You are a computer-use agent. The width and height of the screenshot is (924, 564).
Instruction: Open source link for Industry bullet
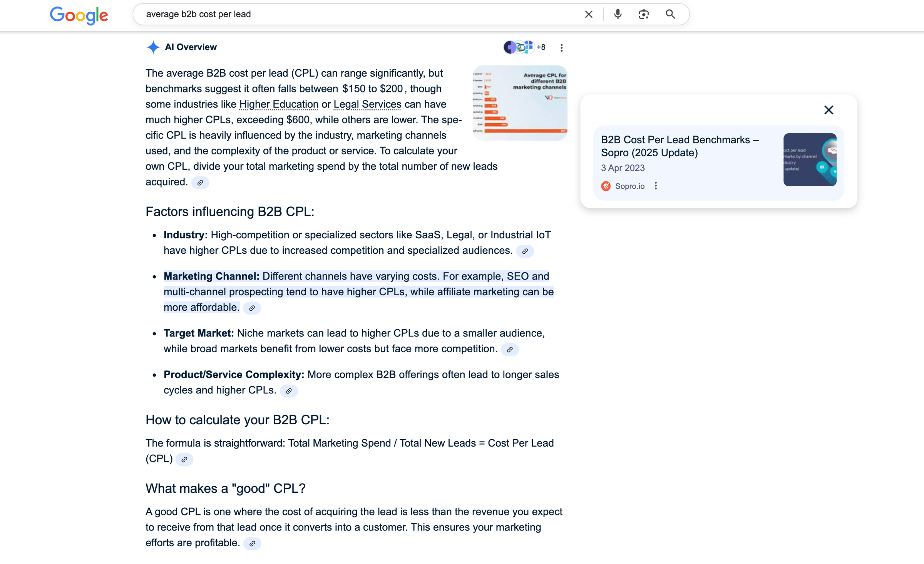(525, 251)
